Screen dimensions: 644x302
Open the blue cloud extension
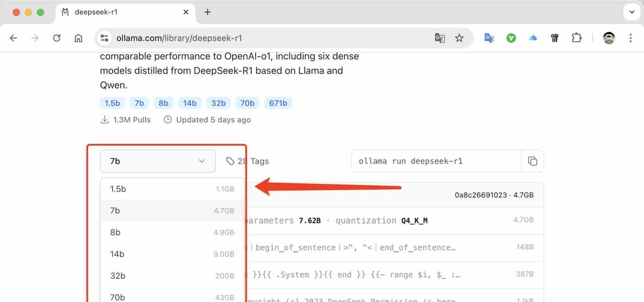tap(533, 38)
